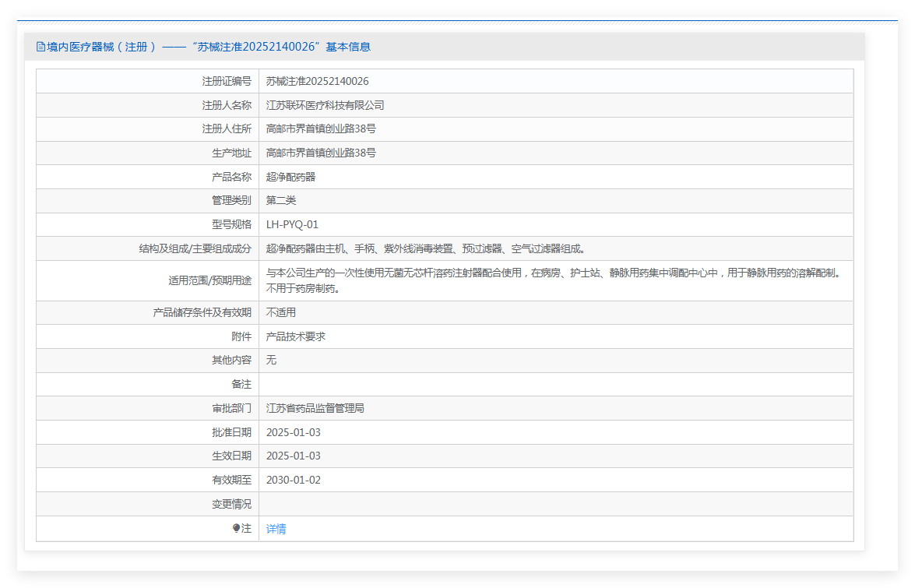Click the 注册人住所 row label

click(x=227, y=129)
